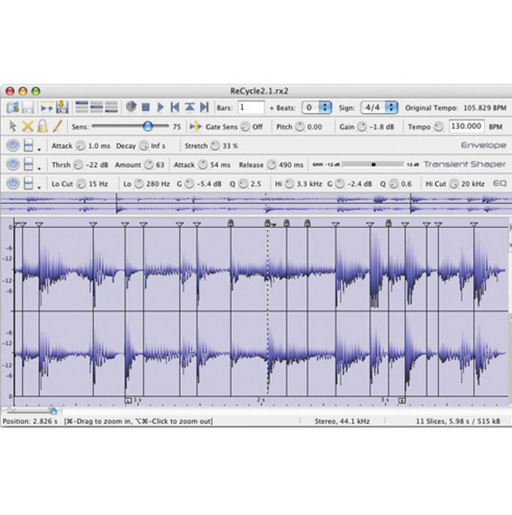Toggle the Transient Shaper power button

click(x=13, y=164)
